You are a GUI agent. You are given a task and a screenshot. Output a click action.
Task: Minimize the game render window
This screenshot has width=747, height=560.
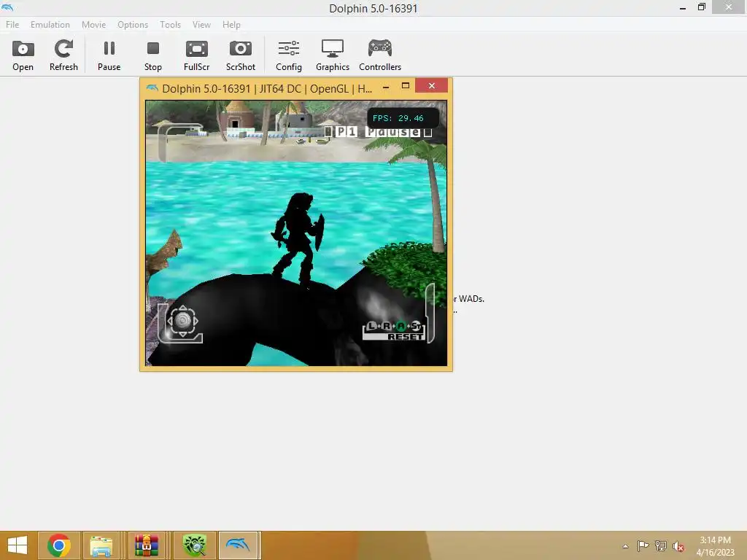point(386,87)
